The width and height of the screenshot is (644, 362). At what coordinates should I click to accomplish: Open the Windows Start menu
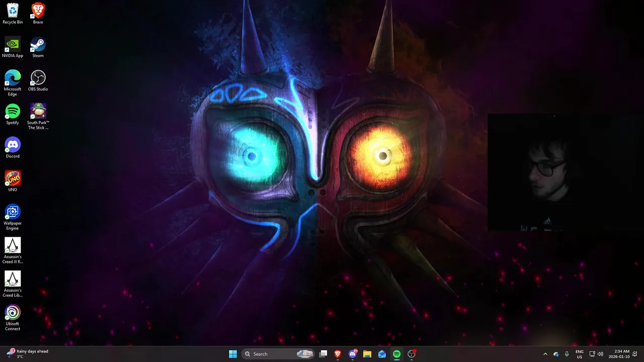(233, 354)
